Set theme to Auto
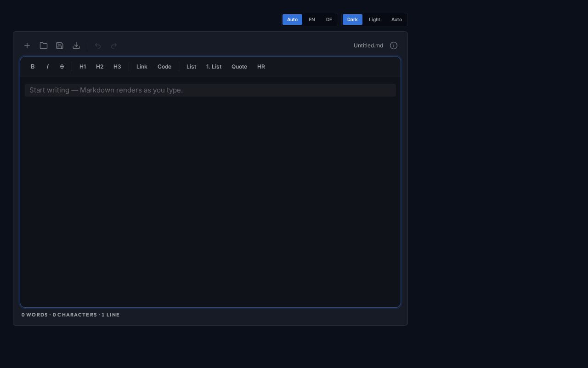Viewport: 588px width, 368px height. pyautogui.click(x=396, y=19)
